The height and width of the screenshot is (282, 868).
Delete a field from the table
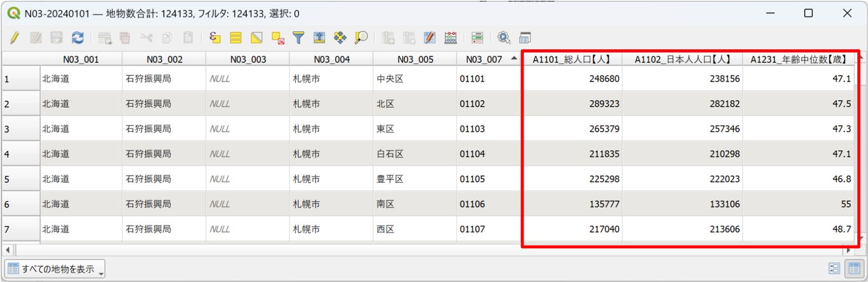[409, 37]
